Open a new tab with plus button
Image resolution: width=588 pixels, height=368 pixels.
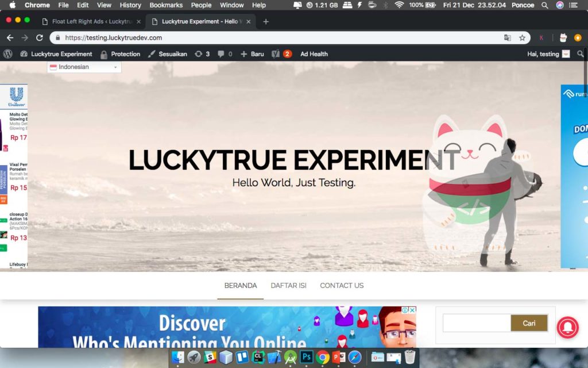(x=266, y=22)
